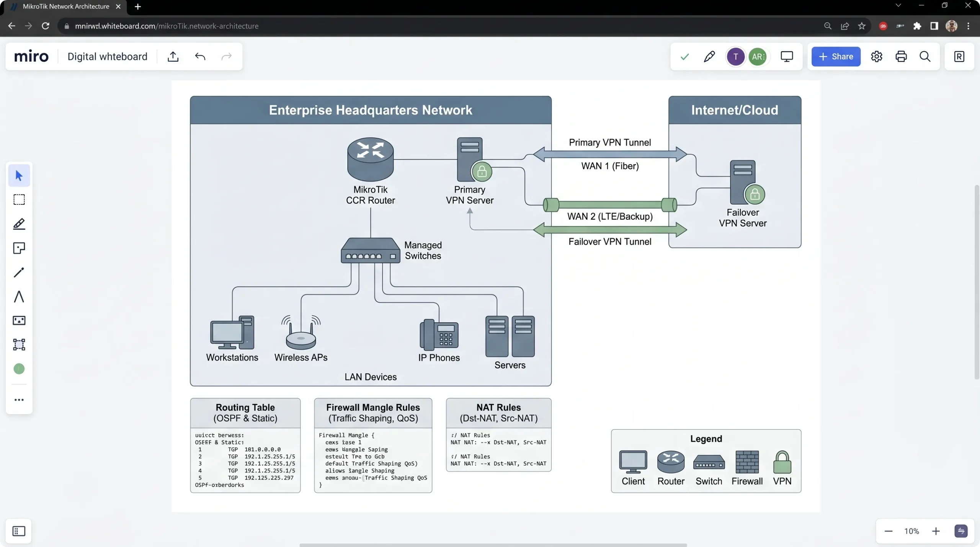Select the cursor pointer tool
The image size is (980, 547).
(x=19, y=176)
